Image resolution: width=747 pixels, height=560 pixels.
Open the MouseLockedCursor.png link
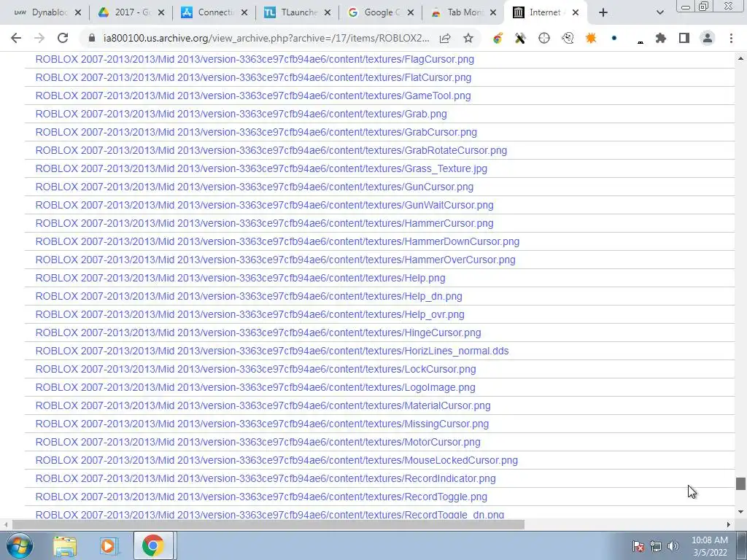[x=276, y=460]
